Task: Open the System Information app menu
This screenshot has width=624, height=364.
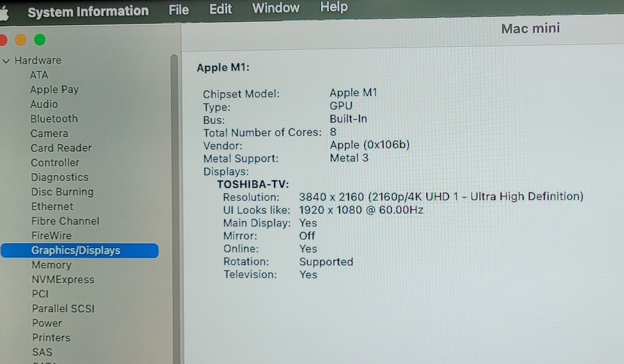Action: pos(88,11)
